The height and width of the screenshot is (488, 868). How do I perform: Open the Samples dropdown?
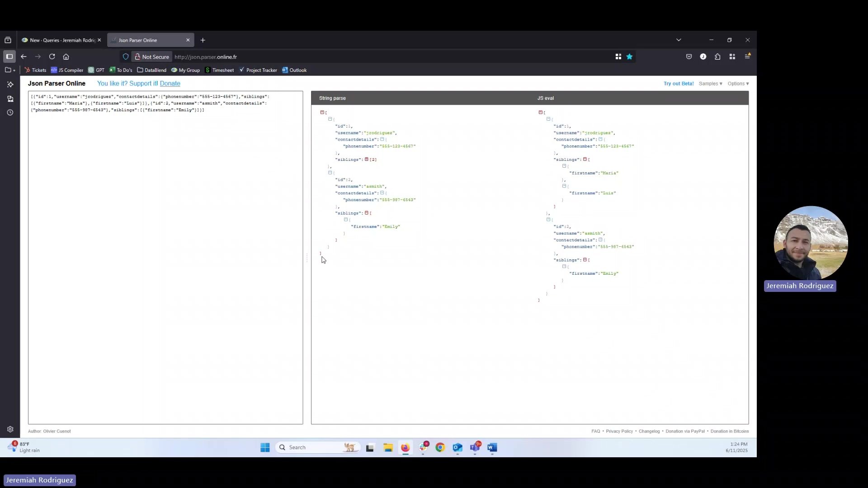click(x=710, y=84)
